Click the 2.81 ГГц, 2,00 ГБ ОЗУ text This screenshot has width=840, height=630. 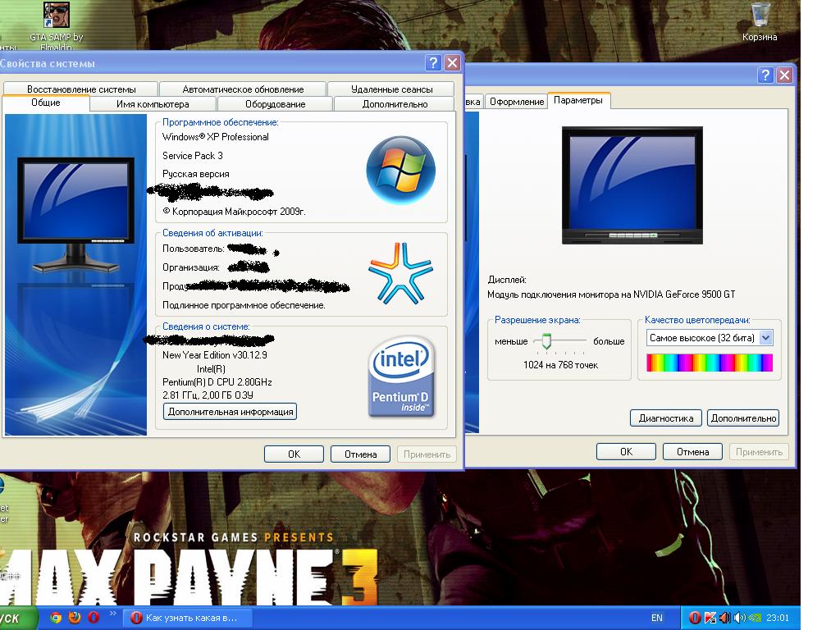(x=208, y=395)
